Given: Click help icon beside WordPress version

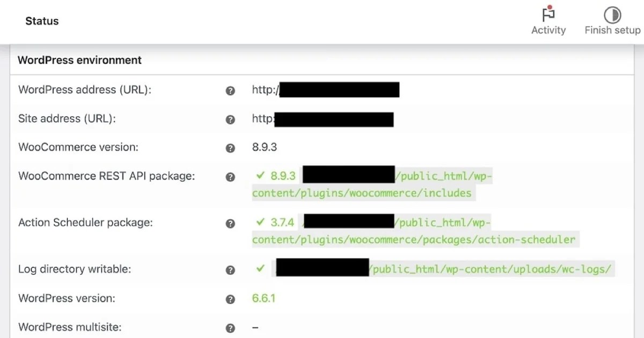Looking at the screenshot, I should pyautogui.click(x=230, y=299).
